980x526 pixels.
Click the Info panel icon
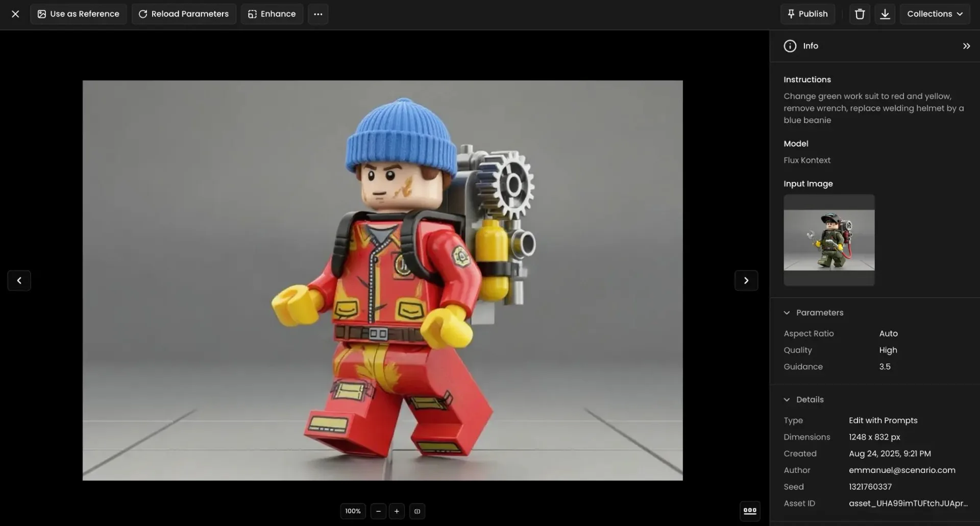[x=790, y=45]
